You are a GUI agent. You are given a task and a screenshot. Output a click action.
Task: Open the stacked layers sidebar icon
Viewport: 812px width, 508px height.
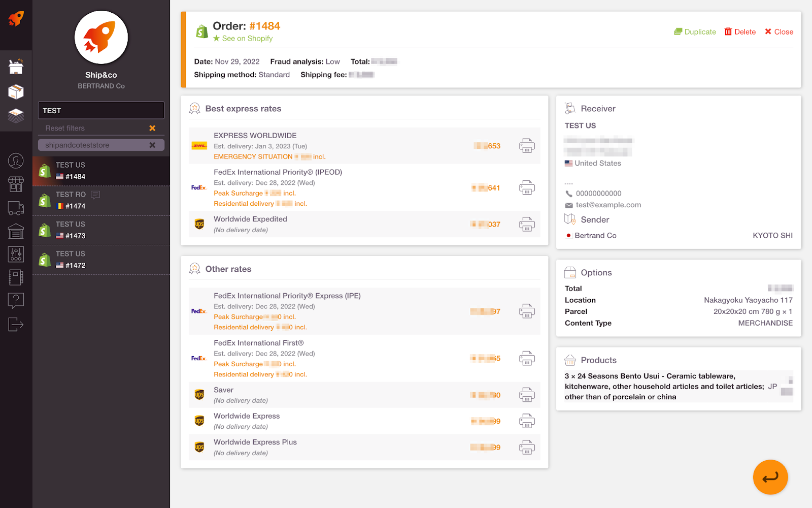pyautogui.click(x=16, y=116)
